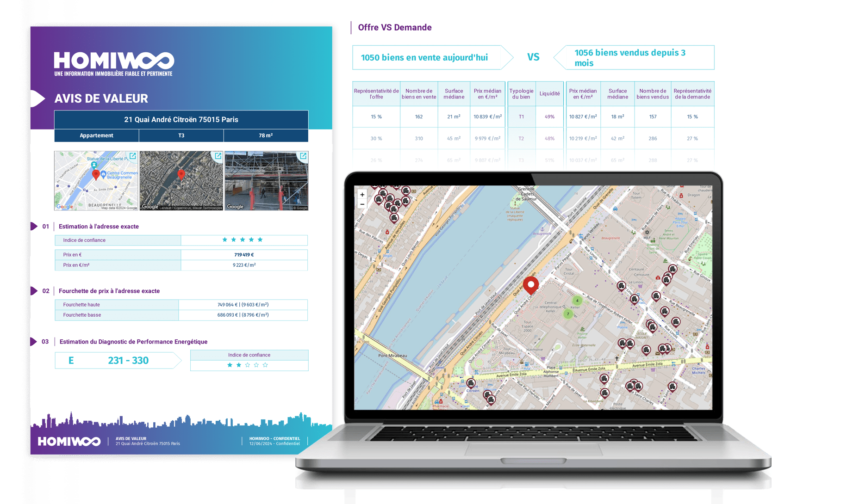Open the street view external link icon
The width and height of the screenshot is (847, 504).
pos(303,156)
